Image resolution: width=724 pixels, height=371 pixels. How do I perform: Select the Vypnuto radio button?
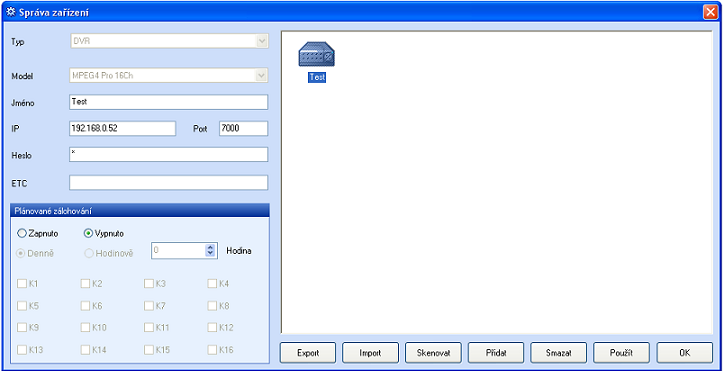pyautogui.click(x=88, y=233)
